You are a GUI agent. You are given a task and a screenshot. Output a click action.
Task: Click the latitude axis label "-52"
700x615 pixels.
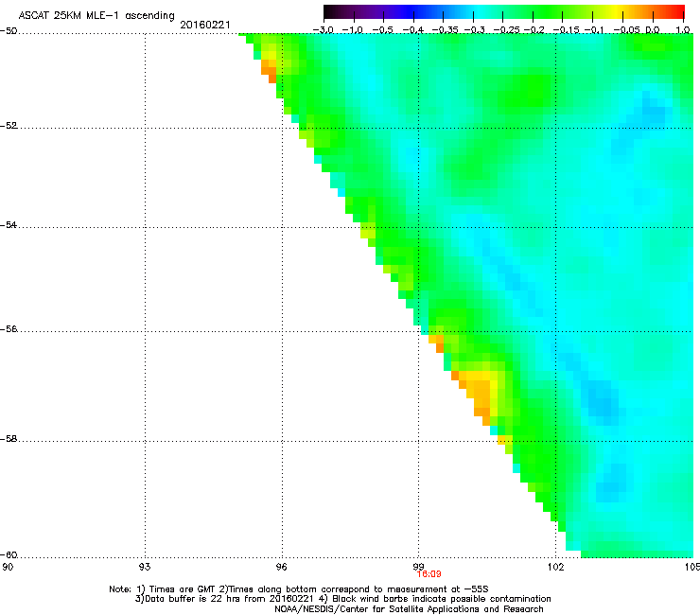[9, 126]
